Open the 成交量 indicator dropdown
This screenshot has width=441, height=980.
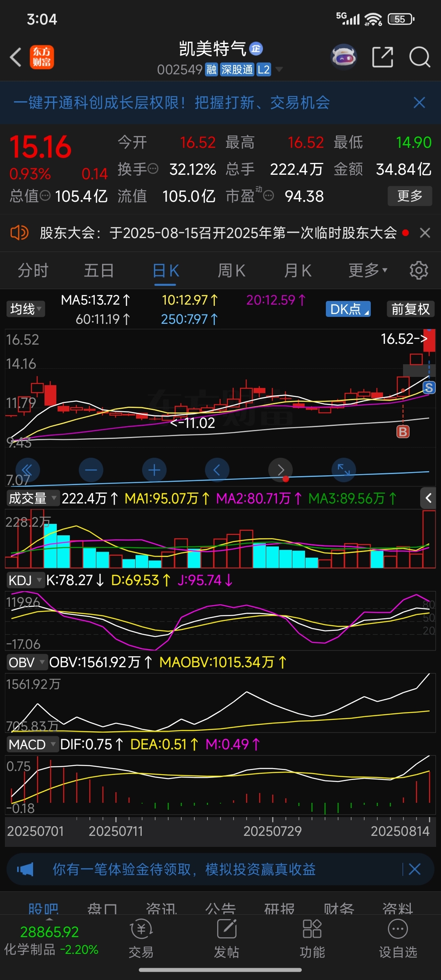click(33, 498)
